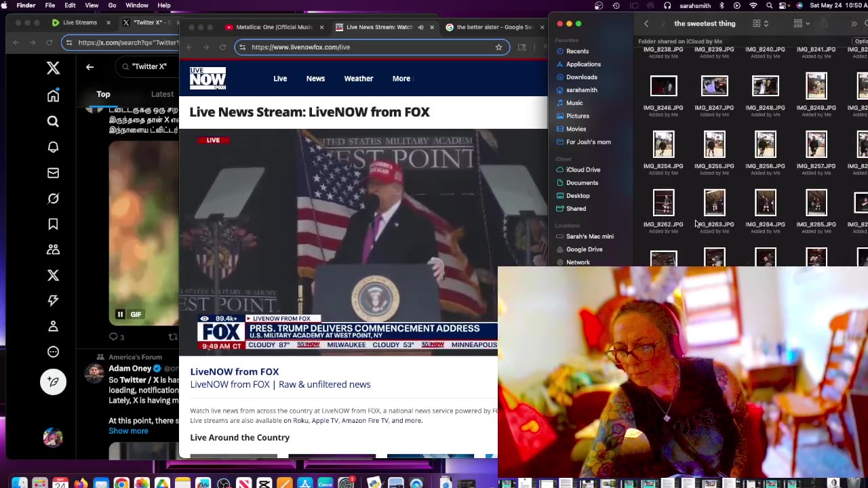Open the Edit menu
This screenshot has height=488, width=868.
tap(70, 5)
